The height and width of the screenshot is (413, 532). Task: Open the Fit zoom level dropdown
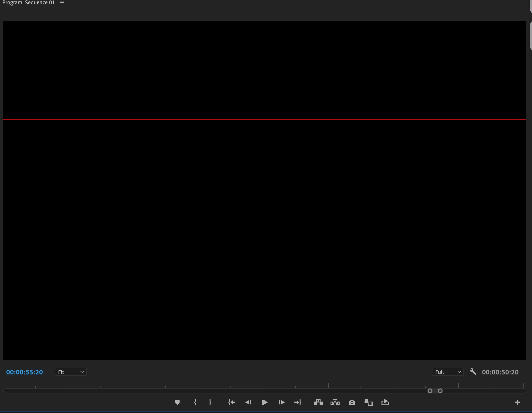[x=71, y=372]
